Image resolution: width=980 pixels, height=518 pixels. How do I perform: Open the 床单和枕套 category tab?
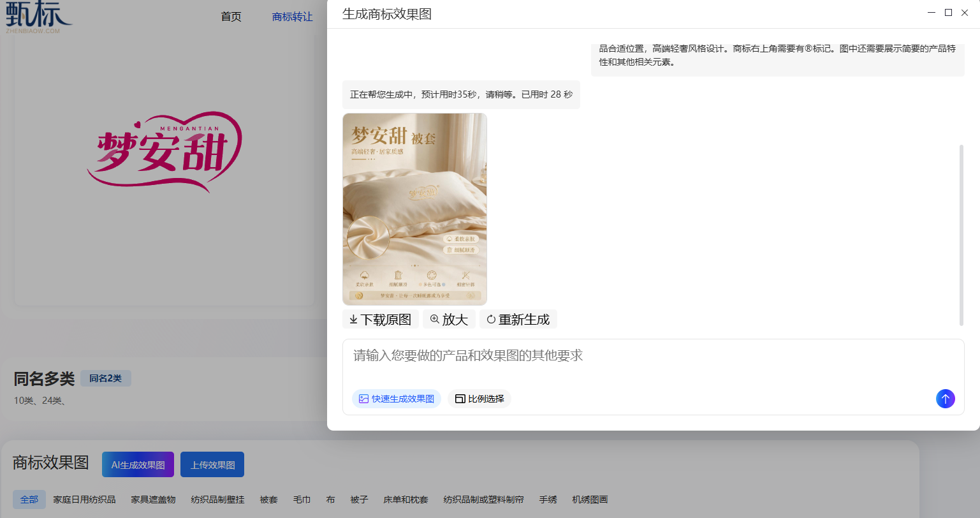coord(406,500)
